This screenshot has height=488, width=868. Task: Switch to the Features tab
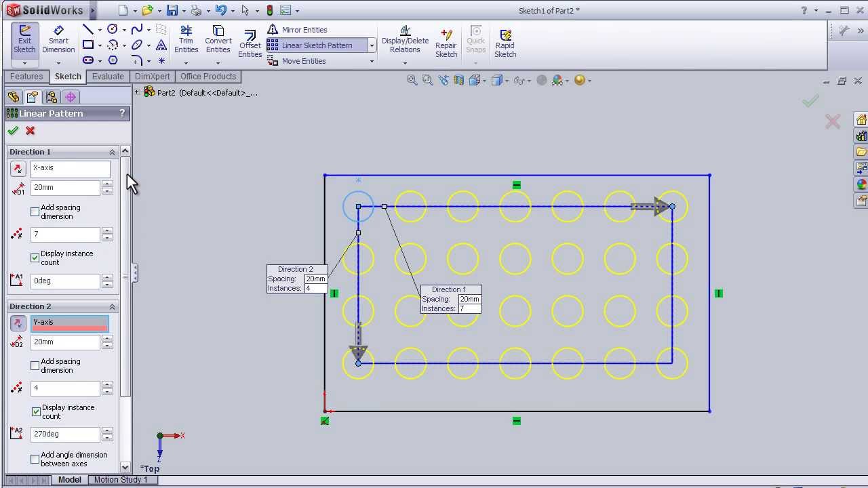tap(26, 77)
